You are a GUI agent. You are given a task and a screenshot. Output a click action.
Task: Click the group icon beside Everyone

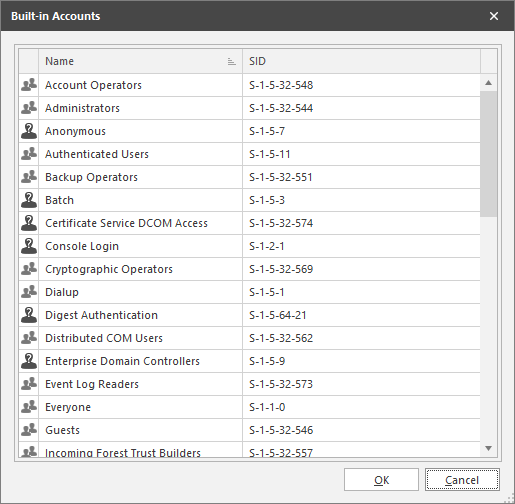tap(29, 407)
